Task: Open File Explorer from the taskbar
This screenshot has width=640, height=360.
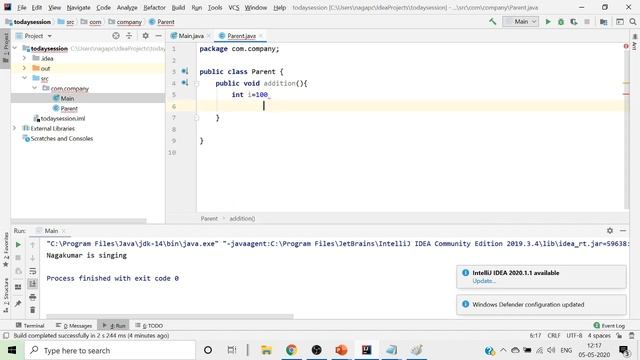Action: (266, 350)
